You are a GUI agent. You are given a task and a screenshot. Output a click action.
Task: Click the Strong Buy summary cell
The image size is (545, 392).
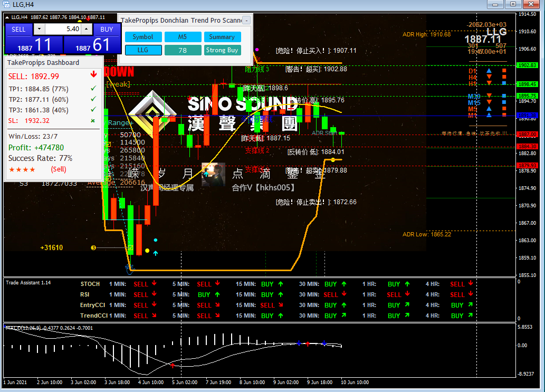pyautogui.click(x=223, y=50)
